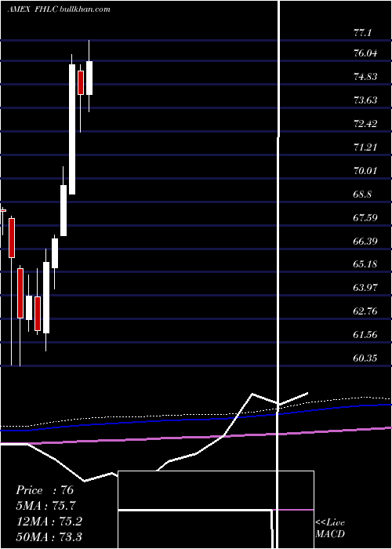Click the 71.21 price axis label

365,147
